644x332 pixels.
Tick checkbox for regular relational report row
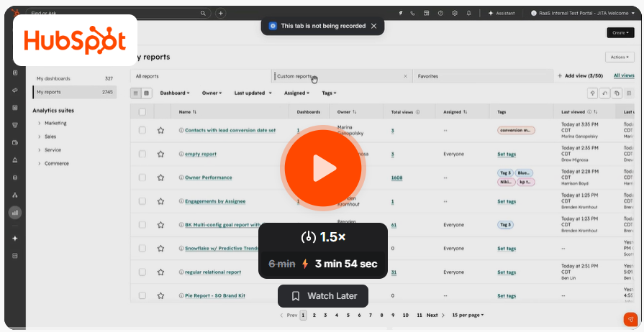click(x=142, y=272)
